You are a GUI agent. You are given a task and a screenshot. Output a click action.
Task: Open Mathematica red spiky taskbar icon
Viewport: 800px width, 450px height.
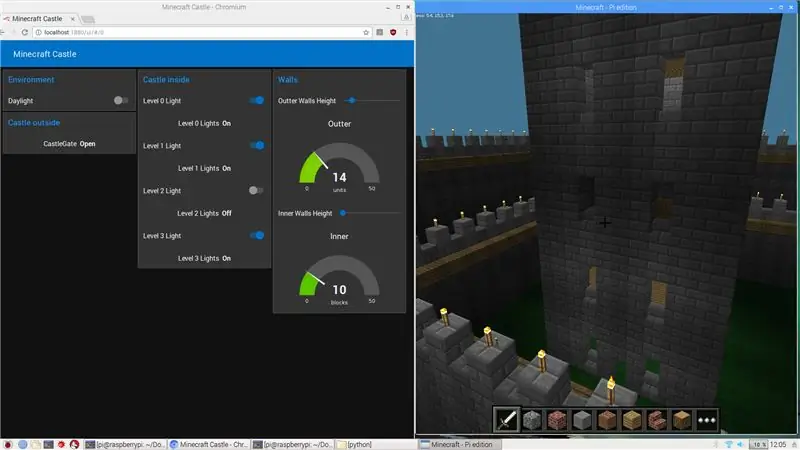coord(61,444)
